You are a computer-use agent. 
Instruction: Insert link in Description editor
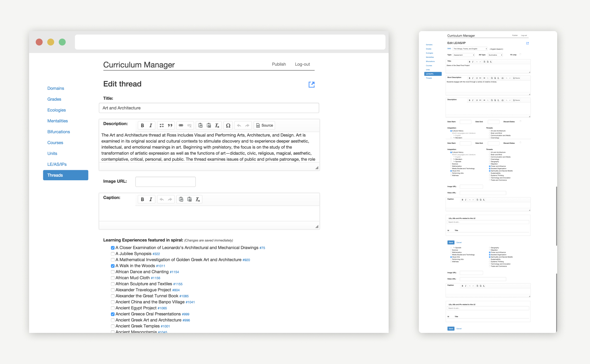181,126
